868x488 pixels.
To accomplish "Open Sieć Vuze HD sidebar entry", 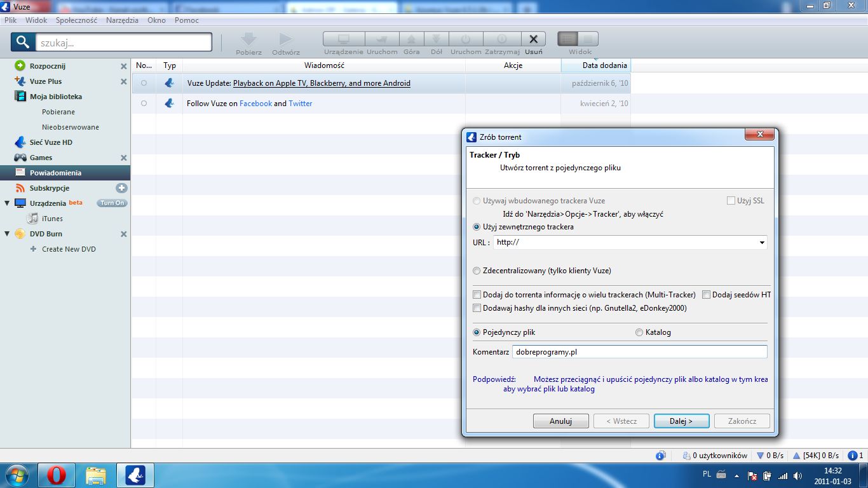I will click(51, 142).
